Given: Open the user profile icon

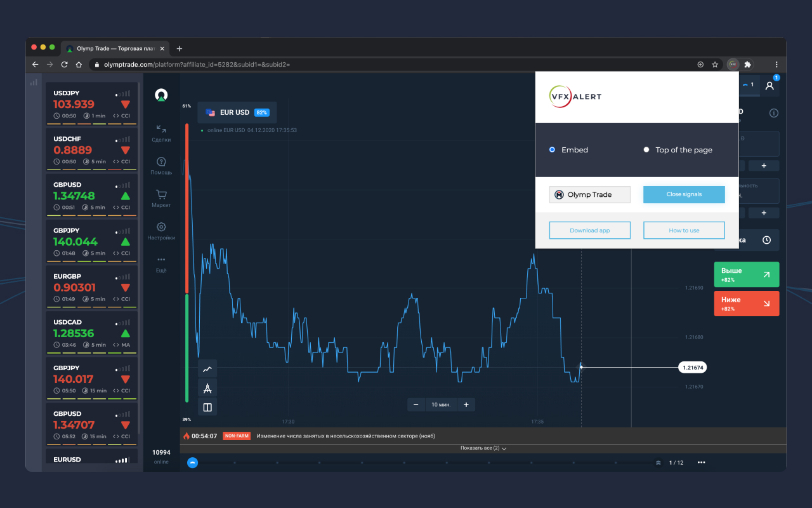Looking at the screenshot, I should 769,86.
